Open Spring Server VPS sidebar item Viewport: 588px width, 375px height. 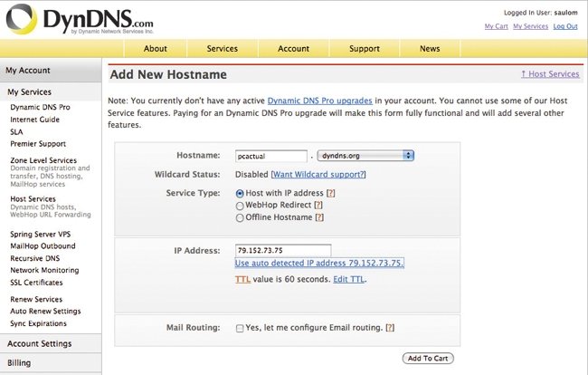(x=40, y=235)
